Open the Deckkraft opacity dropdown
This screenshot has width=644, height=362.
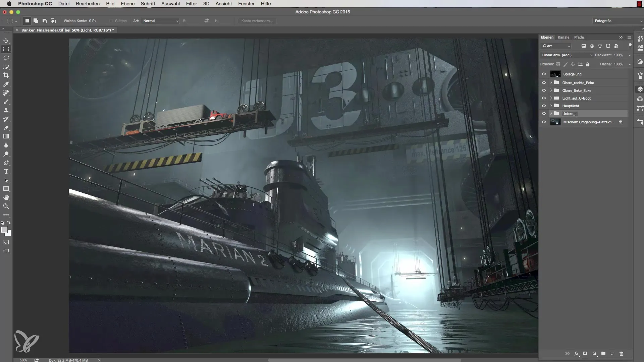630,55
